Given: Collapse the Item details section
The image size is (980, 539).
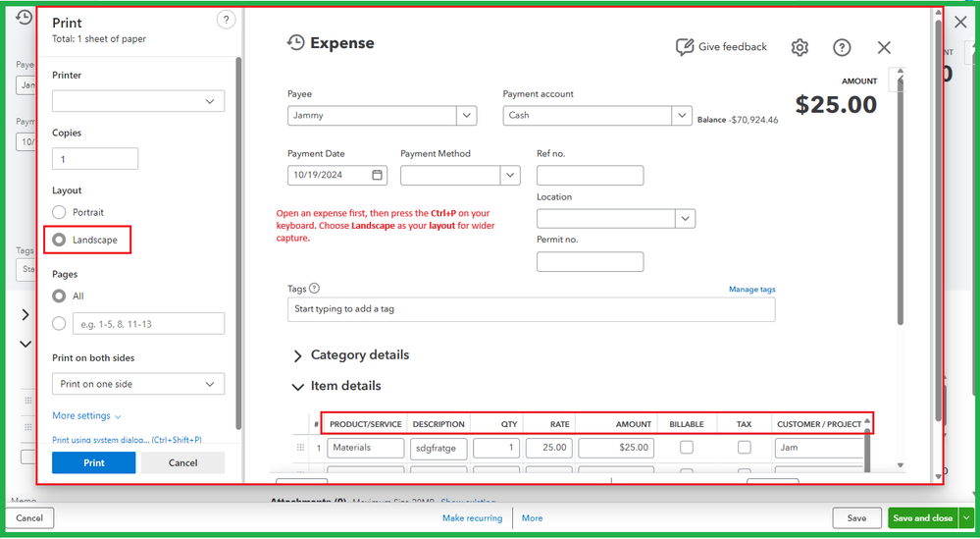Looking at the screenshot, I should [x=297, y=387].
